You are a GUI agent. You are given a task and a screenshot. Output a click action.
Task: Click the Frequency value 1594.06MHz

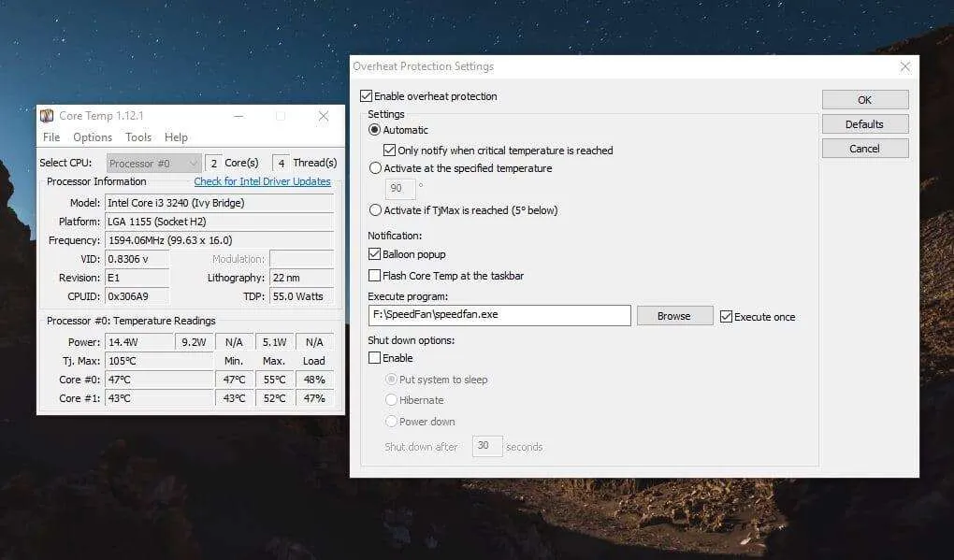(220, 241)
